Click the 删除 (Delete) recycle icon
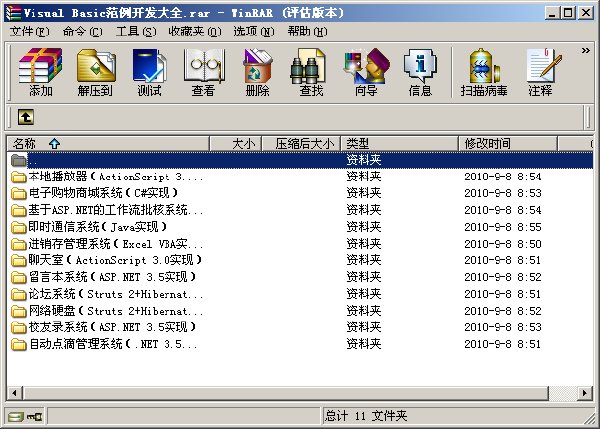 point(258,72)
